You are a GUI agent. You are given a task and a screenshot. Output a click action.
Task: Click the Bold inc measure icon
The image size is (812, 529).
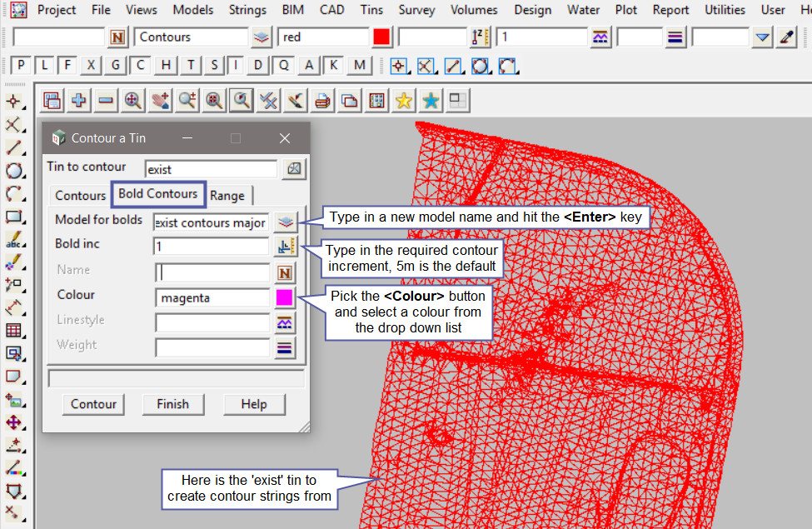285,247
